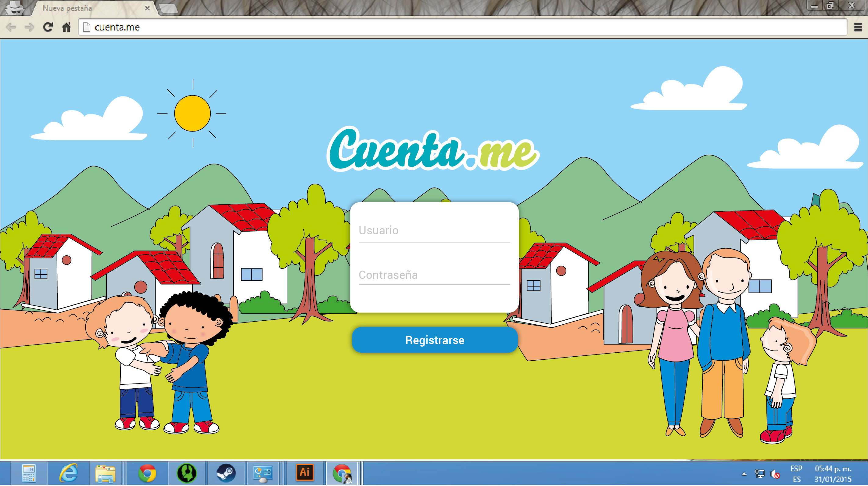Screen dimensions: 868x486
Task: Open Calculator from the taskbar
Action: tap(29, 473)
